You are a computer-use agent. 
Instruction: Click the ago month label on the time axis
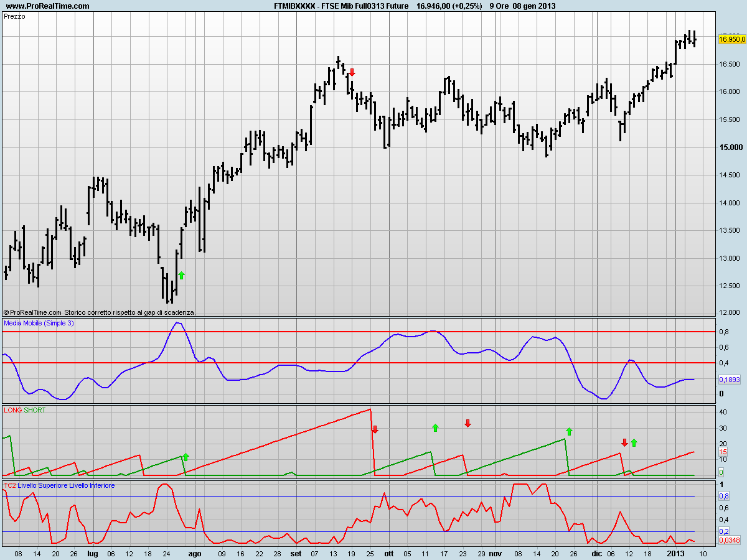click(x=195, y=553)
